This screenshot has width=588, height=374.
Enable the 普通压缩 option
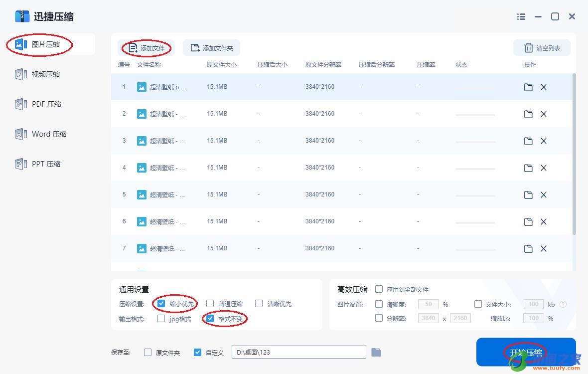pos(211,303)
